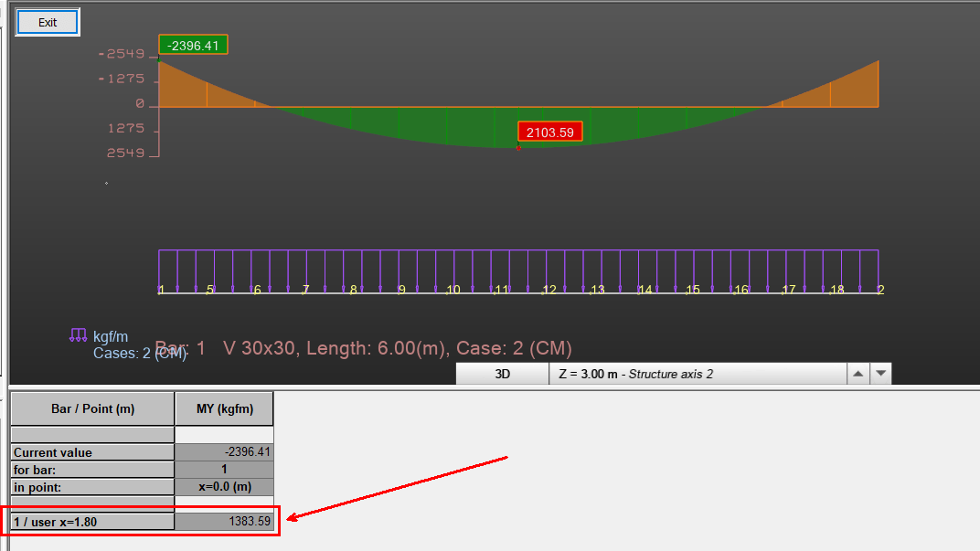
Task: Click the kgf/m load distribution icon
Action: [77, 335]
